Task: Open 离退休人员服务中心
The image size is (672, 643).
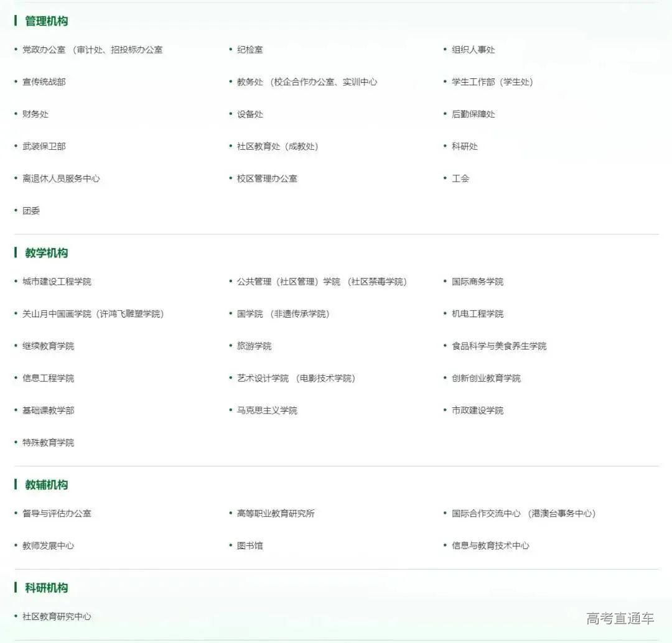Action: tap(61, 178)
